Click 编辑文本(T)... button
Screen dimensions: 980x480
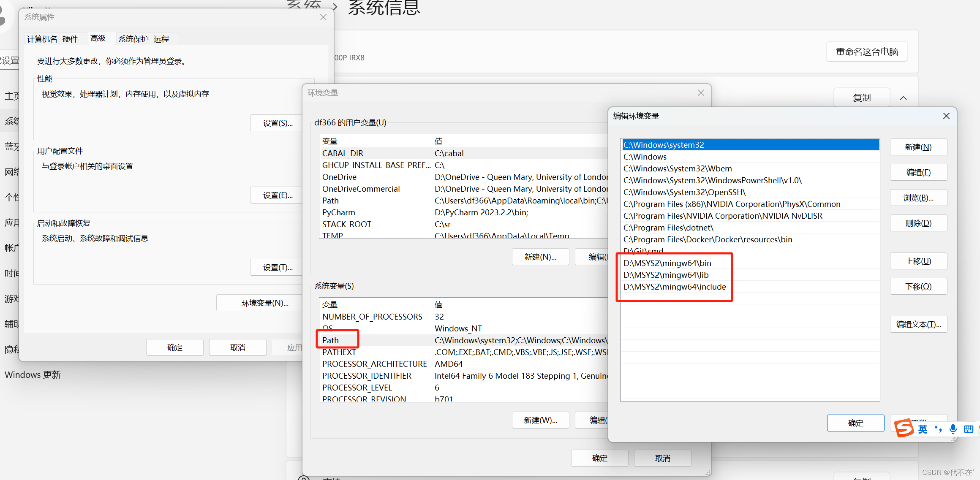coord(918,324)
